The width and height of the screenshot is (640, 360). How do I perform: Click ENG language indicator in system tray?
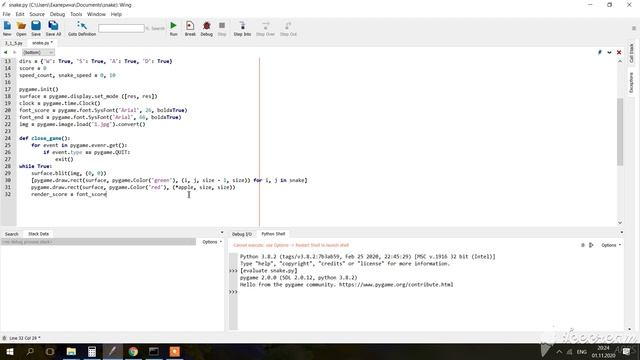click(581, 352)
